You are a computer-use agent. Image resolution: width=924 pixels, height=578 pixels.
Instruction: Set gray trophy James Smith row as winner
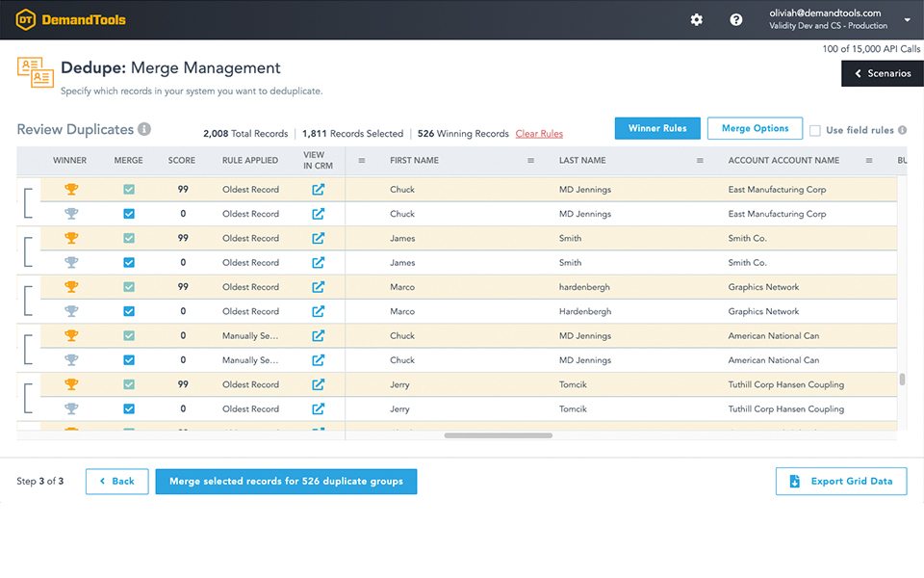click(71, 262)
